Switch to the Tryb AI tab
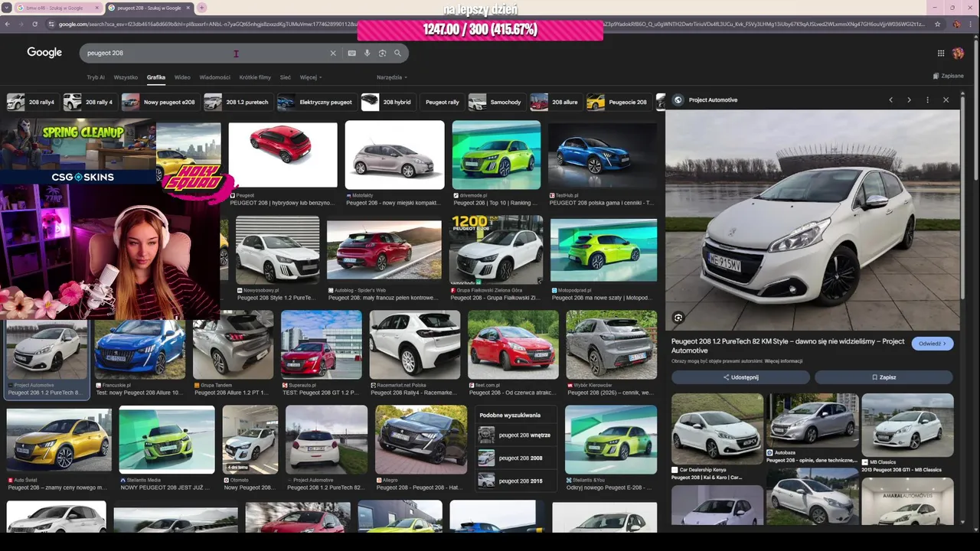 coord(96,77)
